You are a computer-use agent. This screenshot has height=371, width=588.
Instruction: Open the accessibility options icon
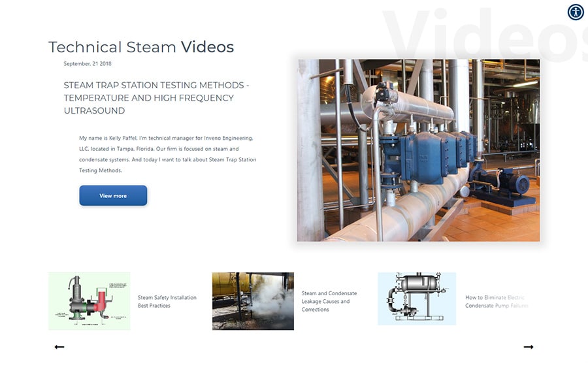[576, 12]
